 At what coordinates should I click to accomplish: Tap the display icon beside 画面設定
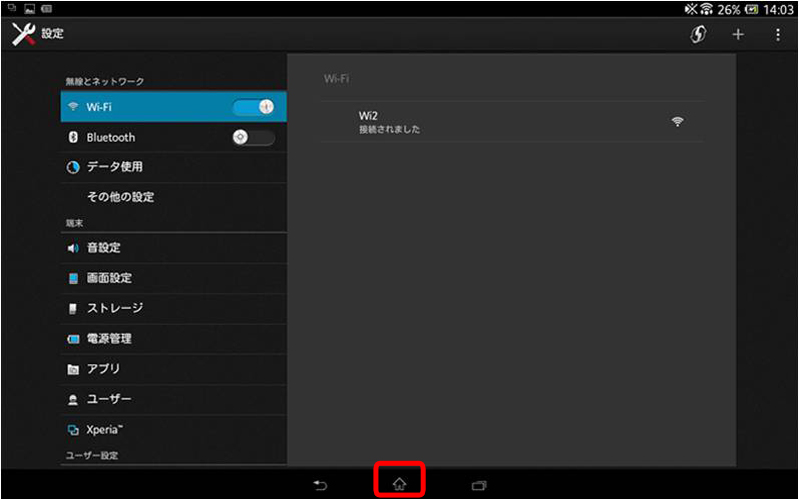tap(73, 278)
